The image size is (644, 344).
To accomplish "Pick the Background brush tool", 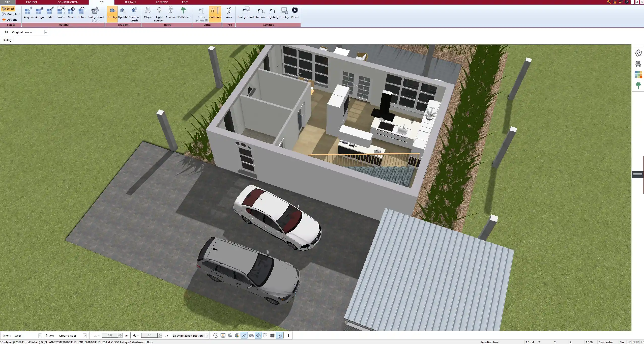I will tap(96, 14).
